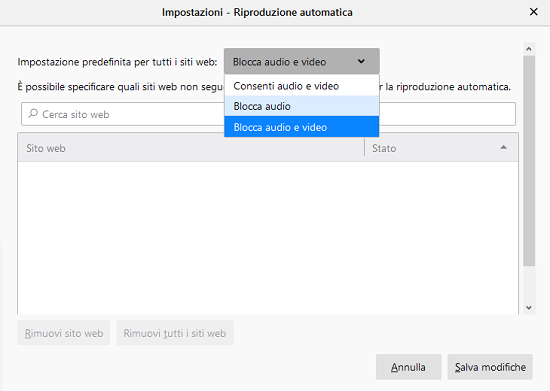Image resolution: width=550 pixels, height=391 pixels.
Task: Select Consenti audio e video option
Action: [302, 86]
